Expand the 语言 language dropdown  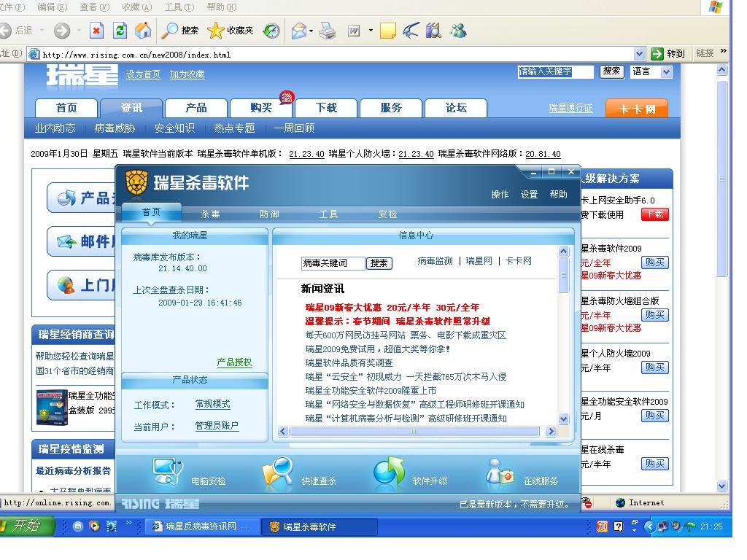pos(666,72)
